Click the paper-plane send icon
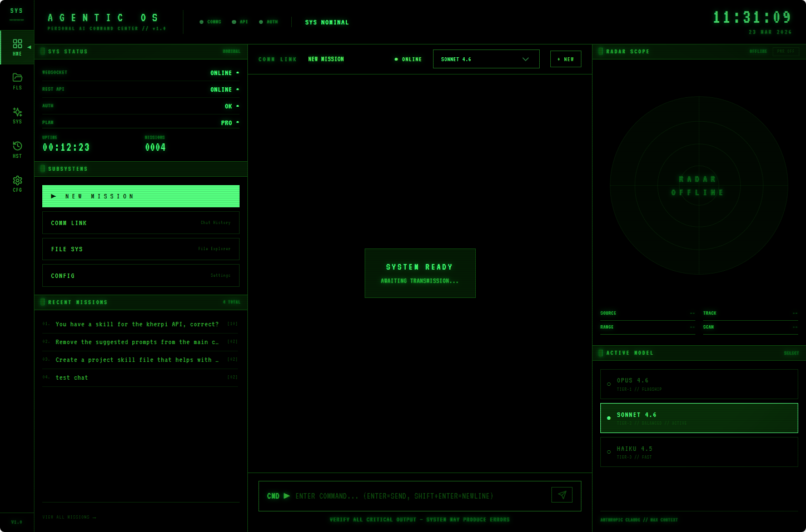The image size is (806, 532). point(562,495)
